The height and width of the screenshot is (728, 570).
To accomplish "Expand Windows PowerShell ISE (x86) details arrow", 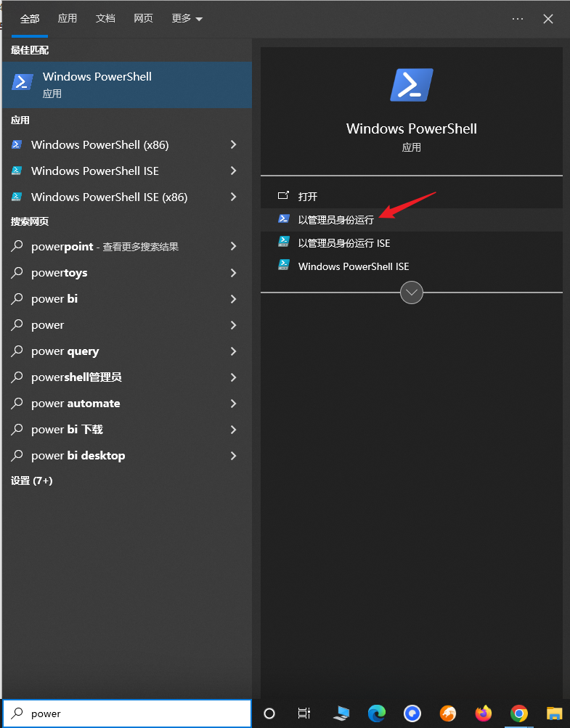I will point(234,197).
